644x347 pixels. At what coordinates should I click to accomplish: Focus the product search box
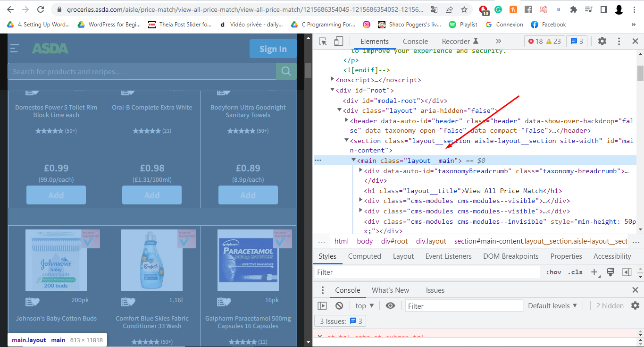tap(142, 72)
